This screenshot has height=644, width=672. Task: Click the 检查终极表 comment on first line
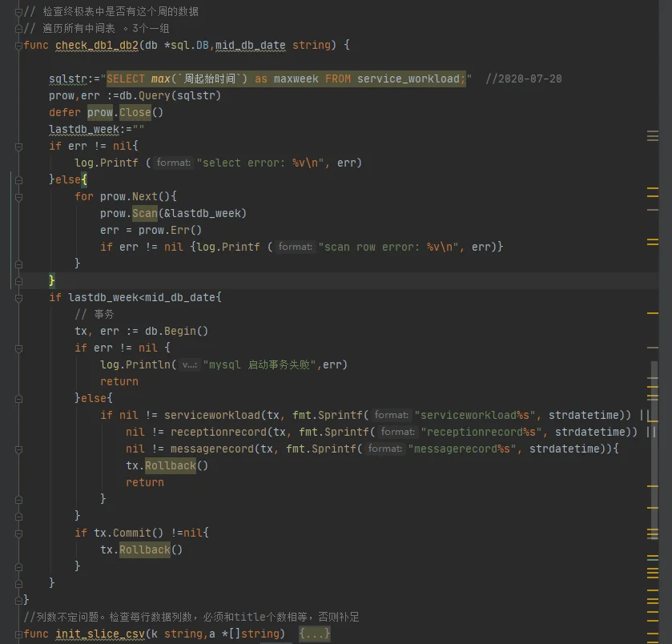point(111,11)
